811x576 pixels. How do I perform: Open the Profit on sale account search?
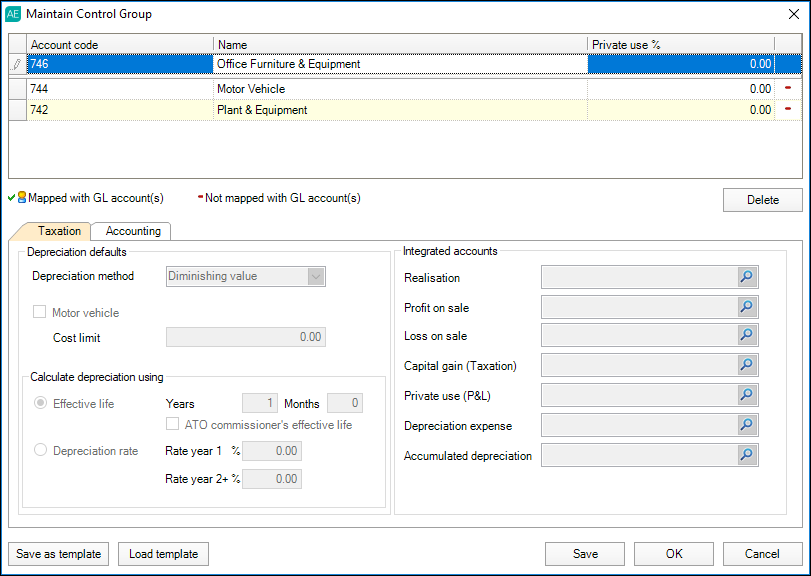747,307
